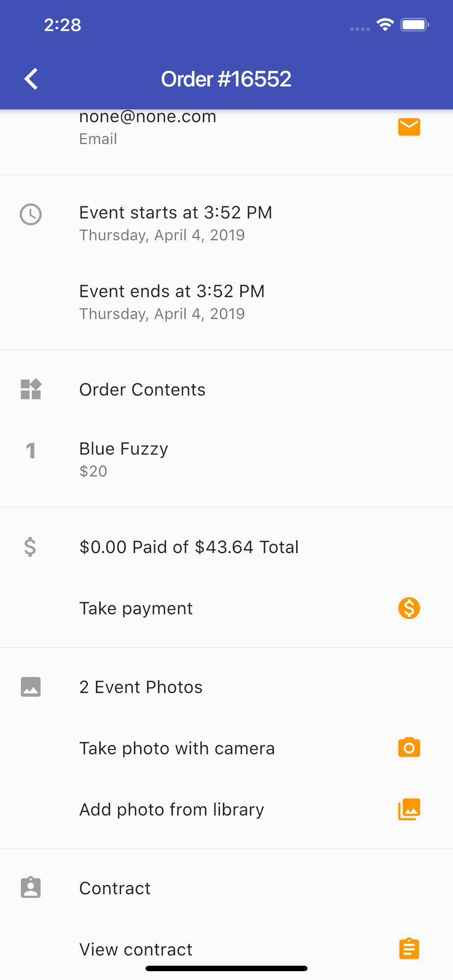This screenshot has height=980, width=453.
Task: Tap the Event Photos image icon
Action: [30, 687]
